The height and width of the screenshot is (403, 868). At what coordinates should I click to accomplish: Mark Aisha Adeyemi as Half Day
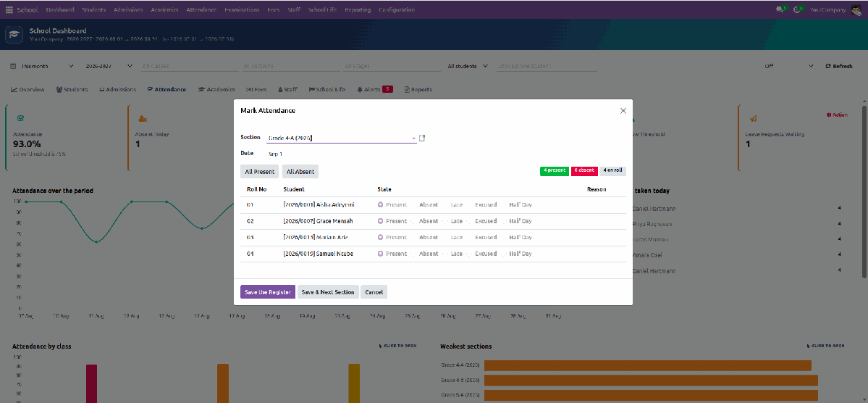521,205
